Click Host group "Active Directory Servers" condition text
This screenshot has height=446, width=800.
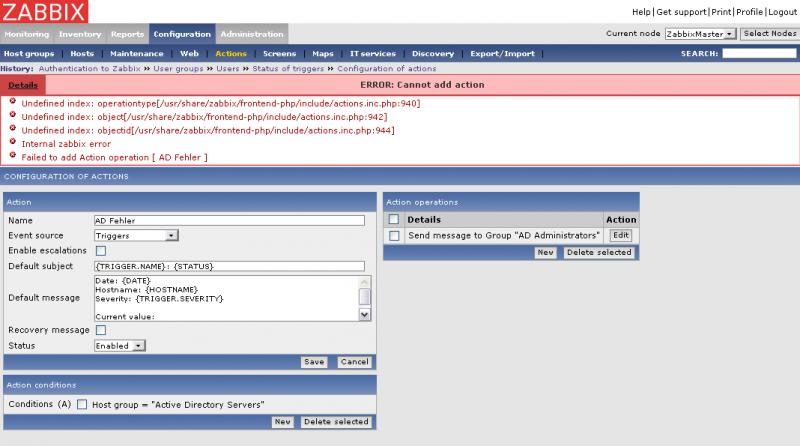[178, 405]
